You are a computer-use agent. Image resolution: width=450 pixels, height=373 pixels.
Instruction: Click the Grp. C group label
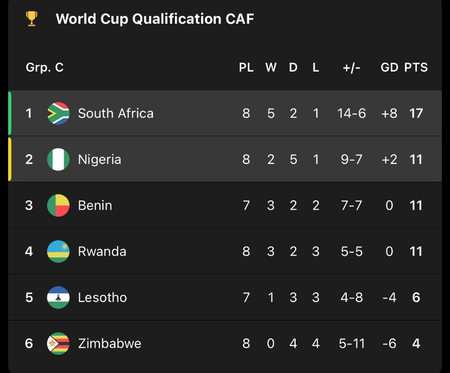click(x=44, y=68)
